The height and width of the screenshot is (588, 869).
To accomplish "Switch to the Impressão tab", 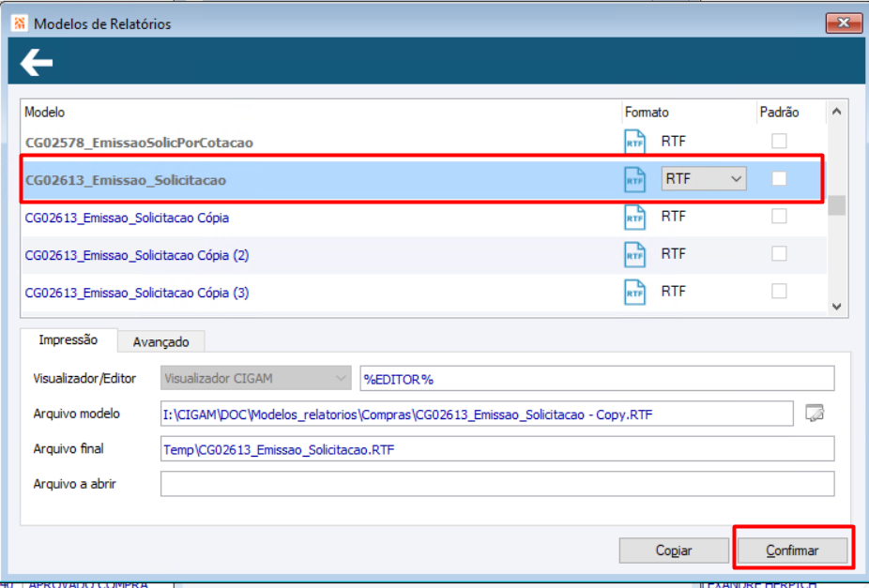I will point(69,340).
